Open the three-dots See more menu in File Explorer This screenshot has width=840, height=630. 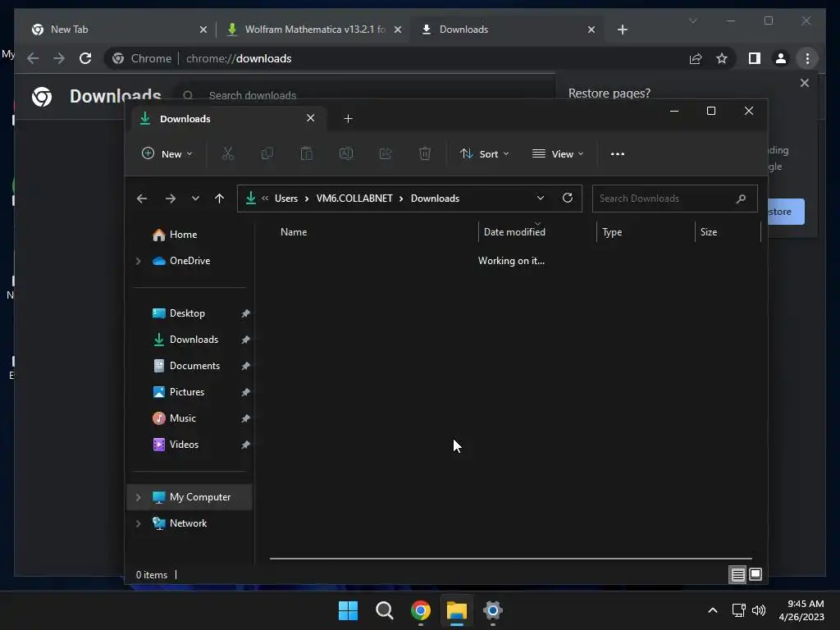tap(617, 153)
